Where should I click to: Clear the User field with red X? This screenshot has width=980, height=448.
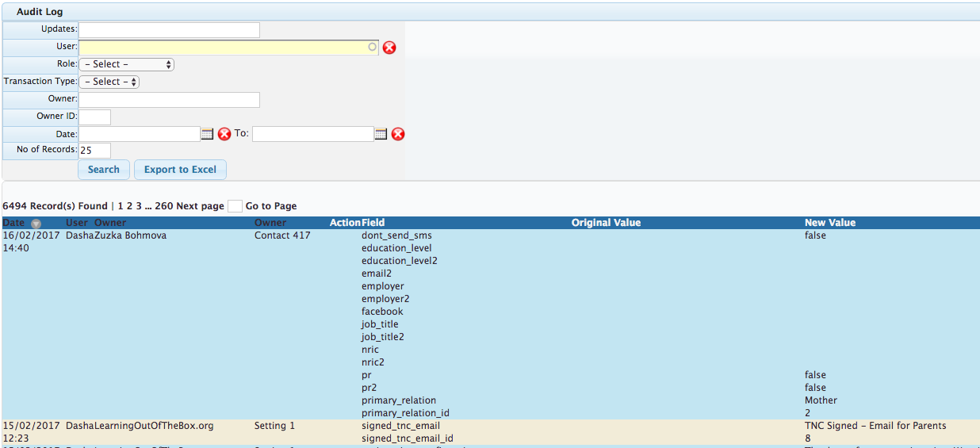coord(389,48)
